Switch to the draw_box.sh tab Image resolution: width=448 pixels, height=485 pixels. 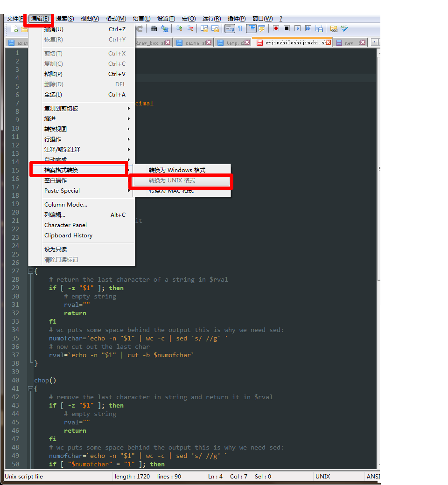(x=153, y=43)
